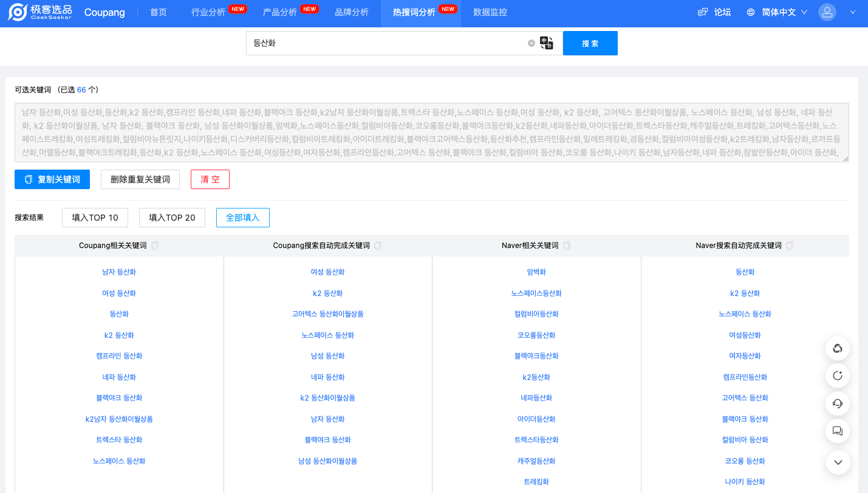Collapse floating toolbar with down chevron

click(x=838, y=463)
